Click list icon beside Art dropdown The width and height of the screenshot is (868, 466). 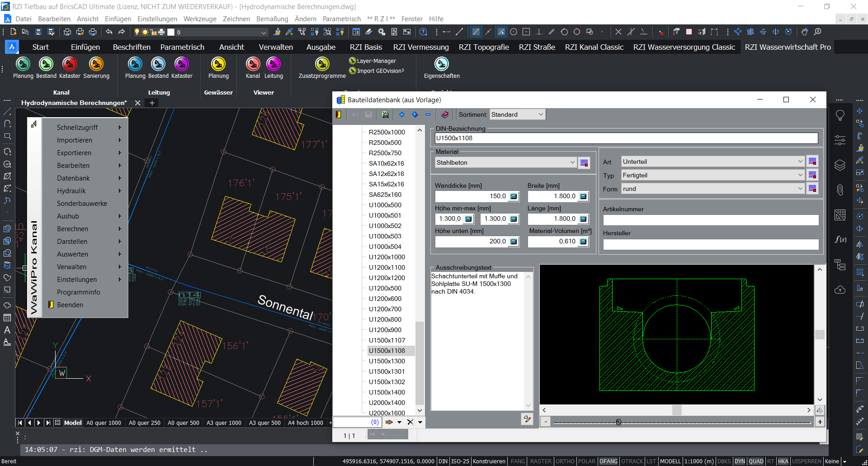[x=812, y=162]
